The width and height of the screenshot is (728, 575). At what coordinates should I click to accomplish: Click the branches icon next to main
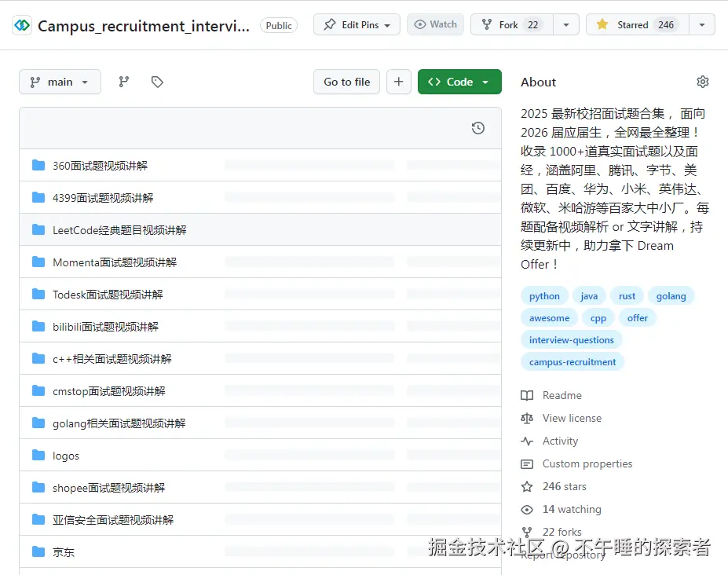click(x=124, y=81)
